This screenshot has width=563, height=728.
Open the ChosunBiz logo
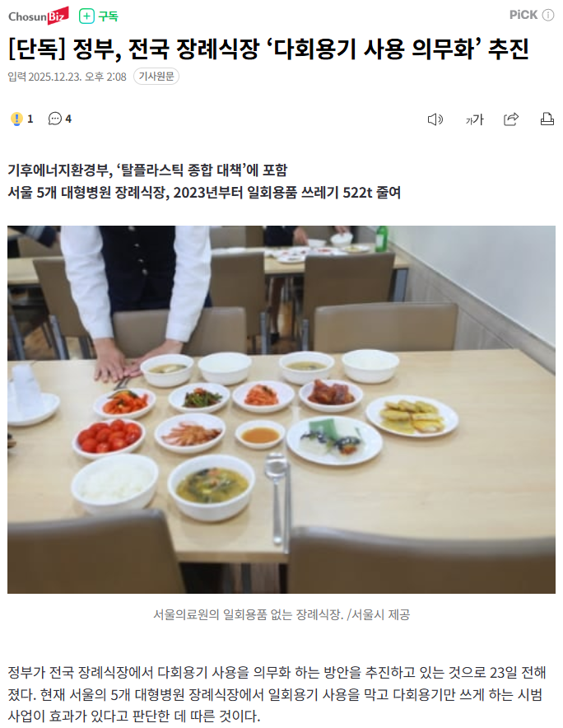pyautogui.click(x=39, y=16)
